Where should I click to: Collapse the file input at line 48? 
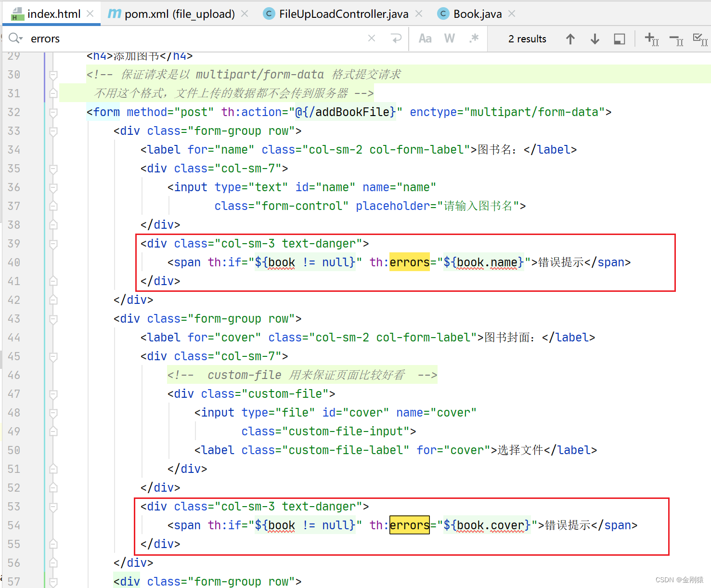[53, 413]
